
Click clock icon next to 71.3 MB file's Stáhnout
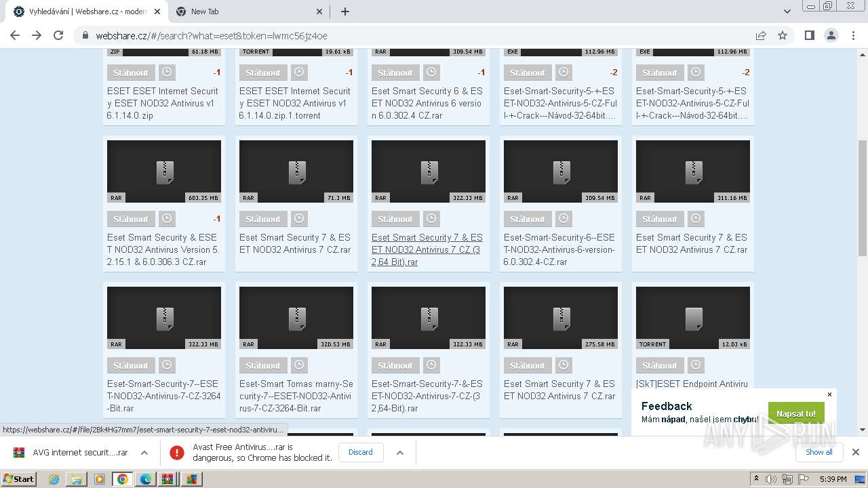299,219
